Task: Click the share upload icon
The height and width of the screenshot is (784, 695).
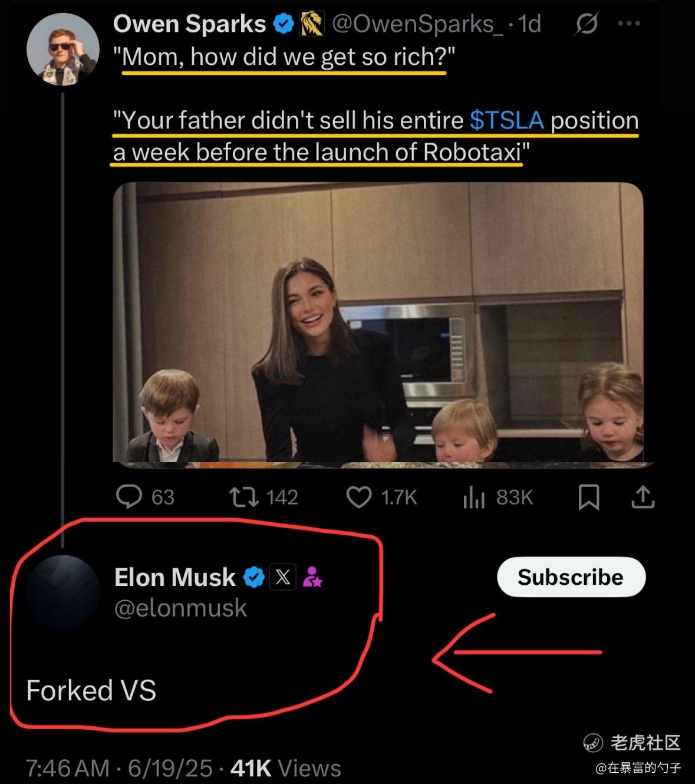Action: pos(643,497)
